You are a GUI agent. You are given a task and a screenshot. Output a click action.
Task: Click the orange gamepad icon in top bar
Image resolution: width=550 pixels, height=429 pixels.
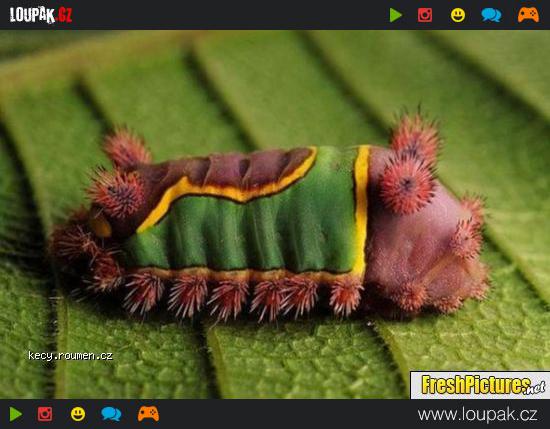tap(528, 15)
